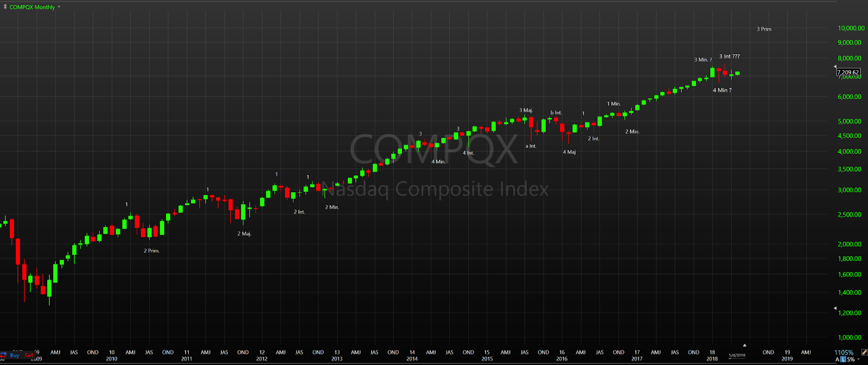The image size is (868, 365).
Task: Click the 2011 year label on time axis
Action: pyautogui.click(x=187, y=358)
